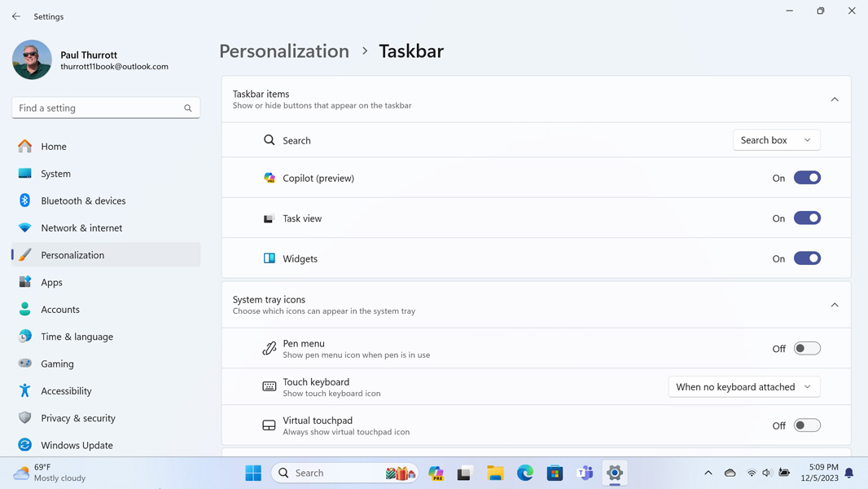
Task: Collapse the System tray icons section
Action: [x=835, y=305]
